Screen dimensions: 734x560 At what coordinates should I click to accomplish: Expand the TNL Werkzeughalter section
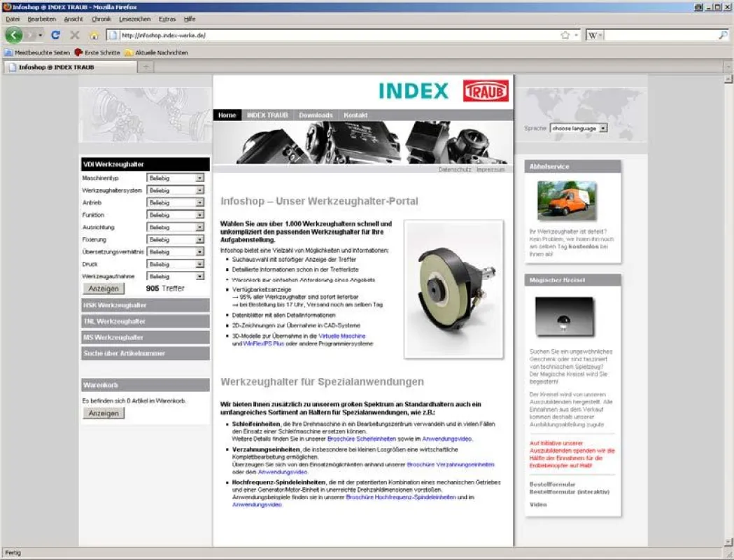coord(145,321)
